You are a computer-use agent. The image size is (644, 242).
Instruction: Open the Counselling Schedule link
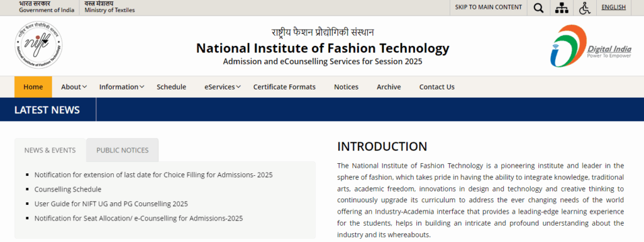click(68, 189)
